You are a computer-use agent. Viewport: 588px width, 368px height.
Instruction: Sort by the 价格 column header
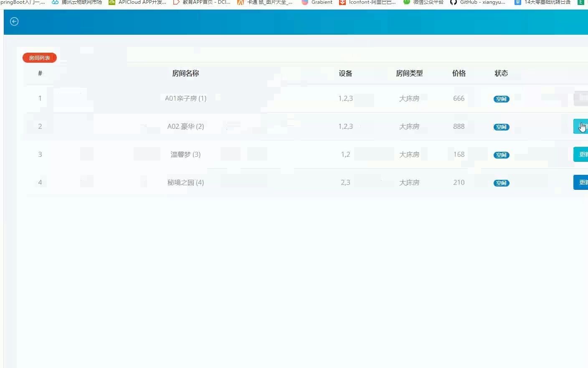(459, 73)
